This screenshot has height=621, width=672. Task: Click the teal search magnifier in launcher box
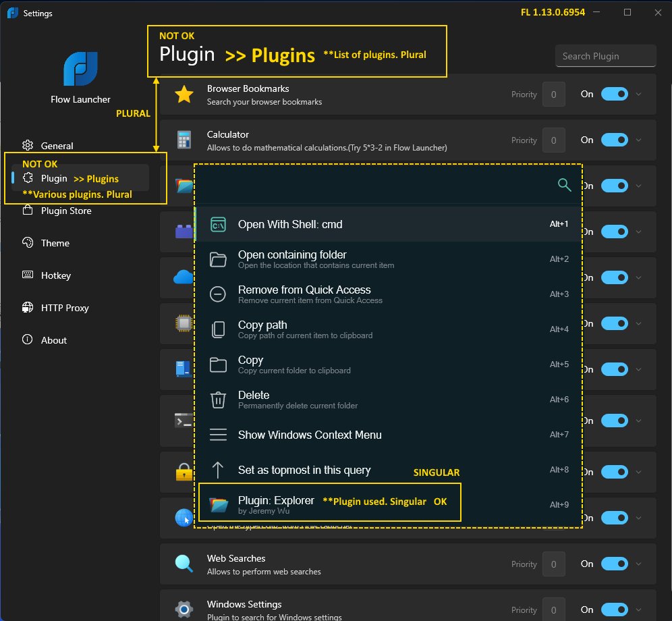(565, 185)
